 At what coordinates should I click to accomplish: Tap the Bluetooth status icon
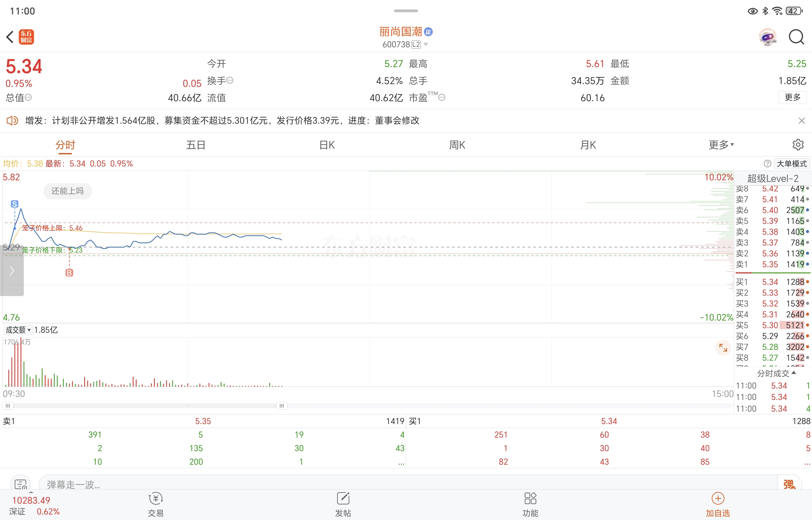click(765, 11)
